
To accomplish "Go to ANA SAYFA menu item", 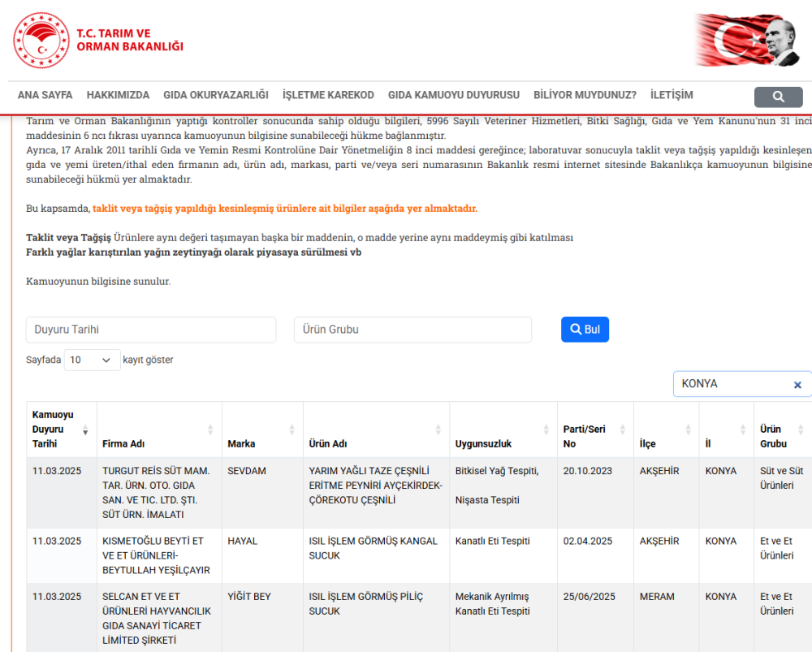I will [x=45, y=95].
